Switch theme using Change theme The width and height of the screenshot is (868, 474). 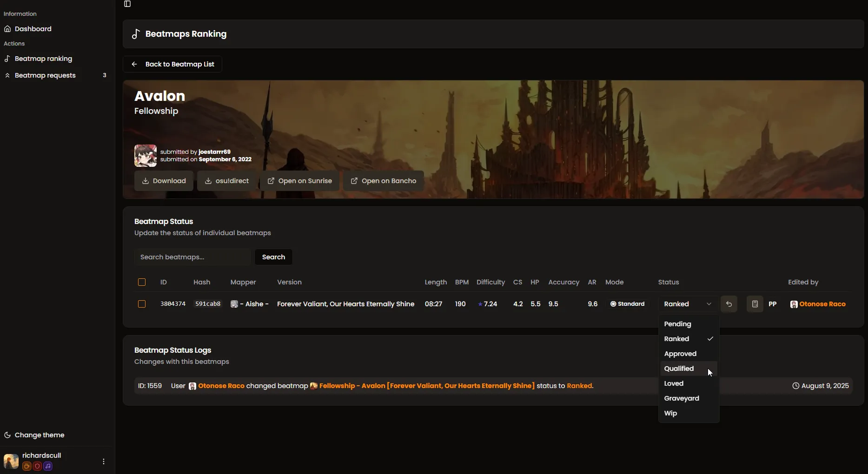tap(40, 435)
